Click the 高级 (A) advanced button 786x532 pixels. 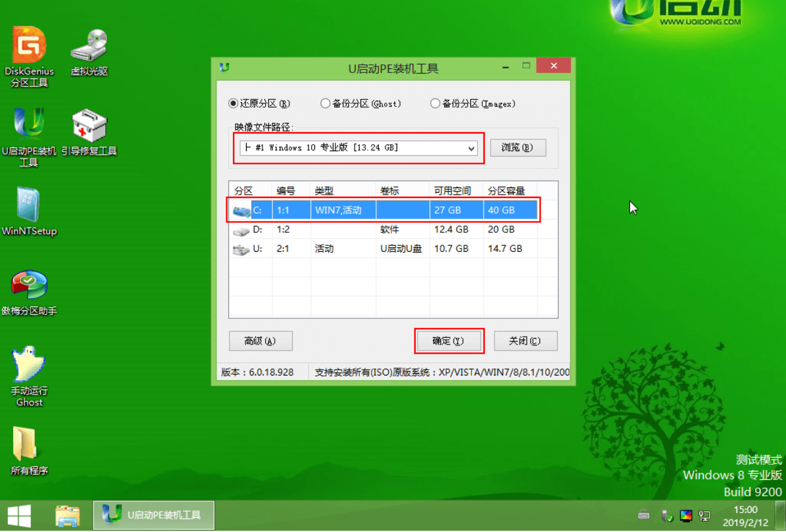pyautogui.click(x=260, y=341)
